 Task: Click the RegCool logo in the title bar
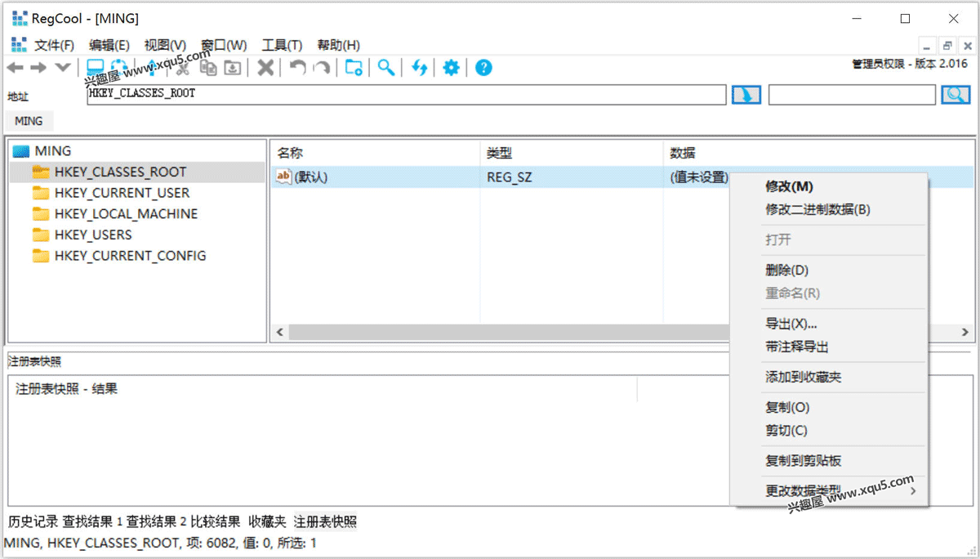(x=20, y=19)
